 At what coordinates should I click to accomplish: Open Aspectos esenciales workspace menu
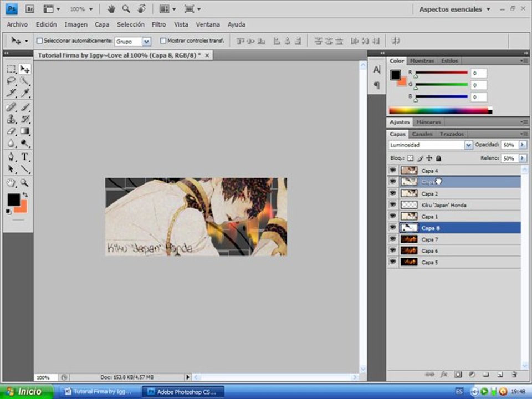pos(454,9)
